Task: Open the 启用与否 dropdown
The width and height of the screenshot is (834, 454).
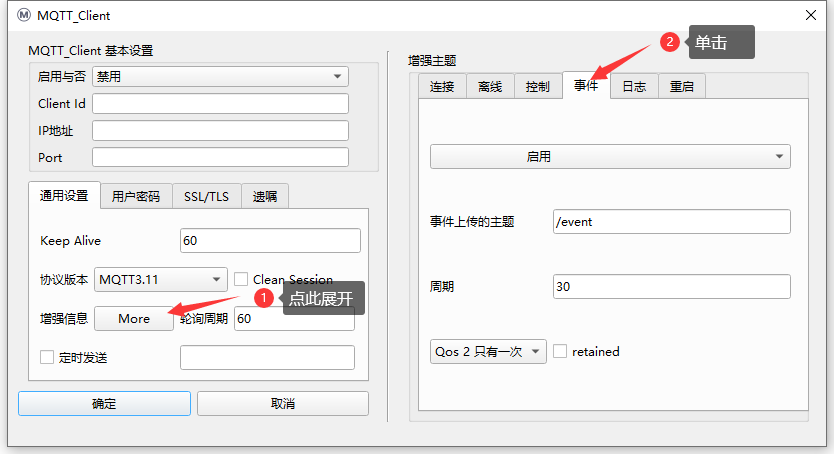Action: tap(220, 77)
